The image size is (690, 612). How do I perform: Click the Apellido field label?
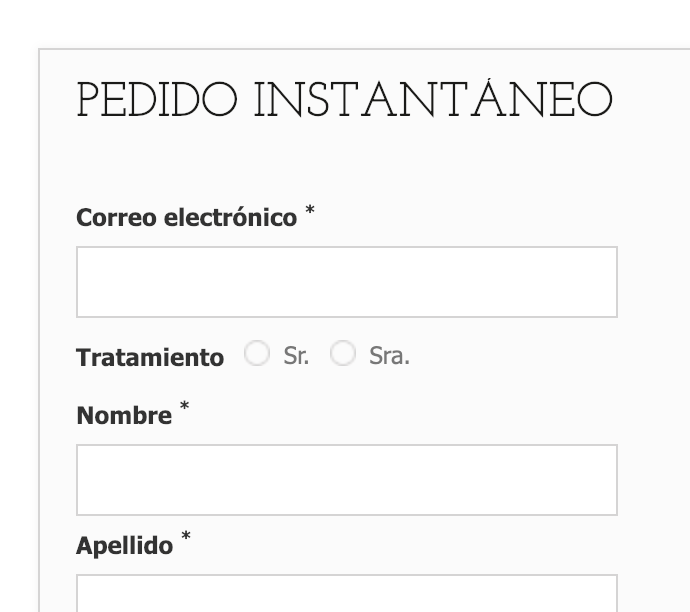pos(125,546)
